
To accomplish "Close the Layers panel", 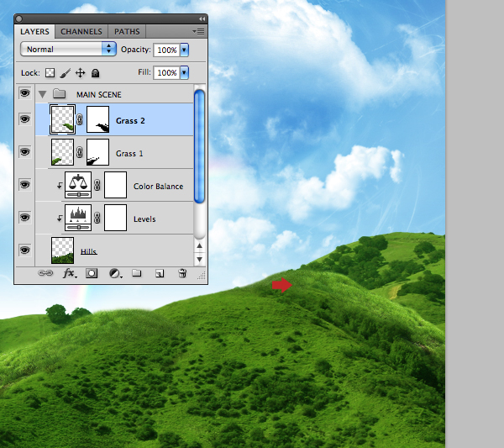I will [19, 19].
